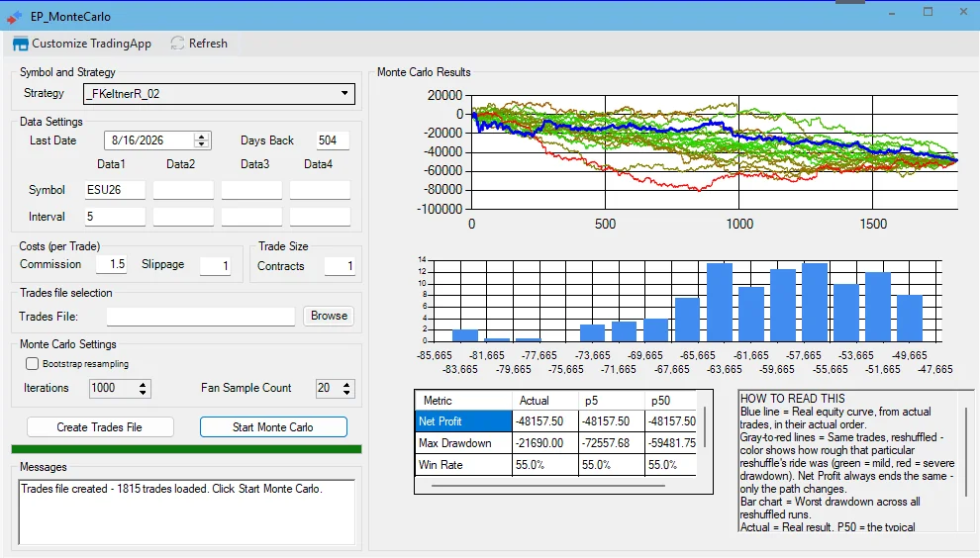Click the HOW TO READ THIS scrollbar
This screenshot has width=980, height=558.
pos(967,452)
